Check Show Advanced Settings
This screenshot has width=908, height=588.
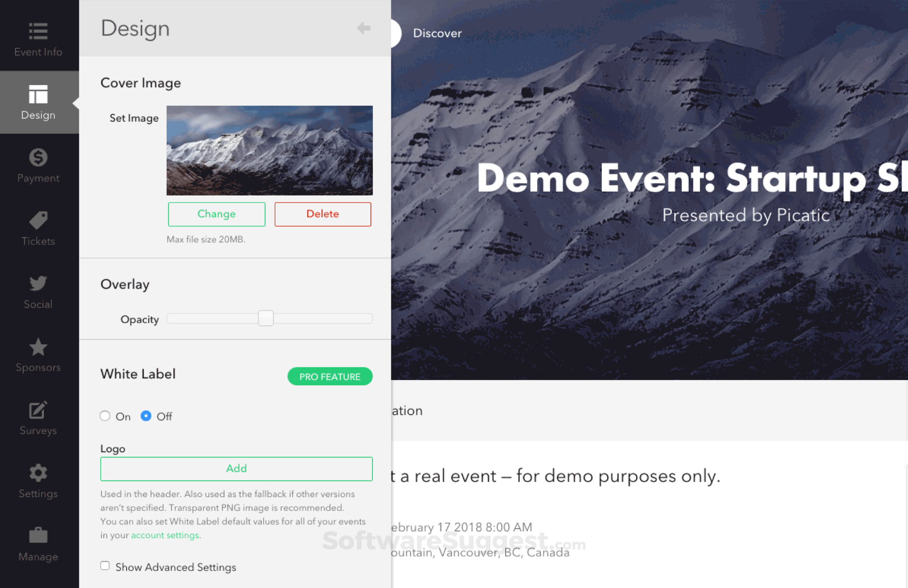coord(105,565)
